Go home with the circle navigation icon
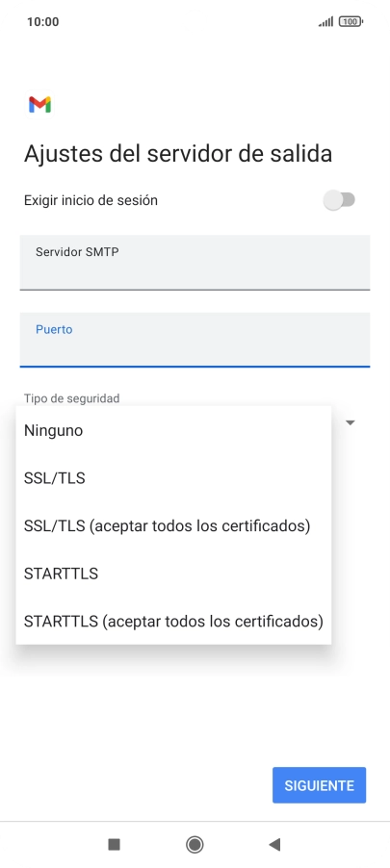Image resolution: width=390 pixels, height=868 pixels. click(195, 844)
